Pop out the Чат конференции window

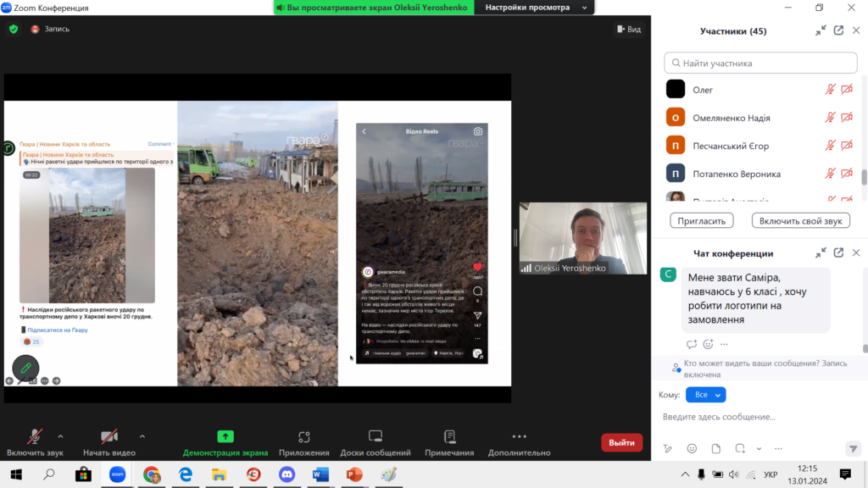click(838, 252)
